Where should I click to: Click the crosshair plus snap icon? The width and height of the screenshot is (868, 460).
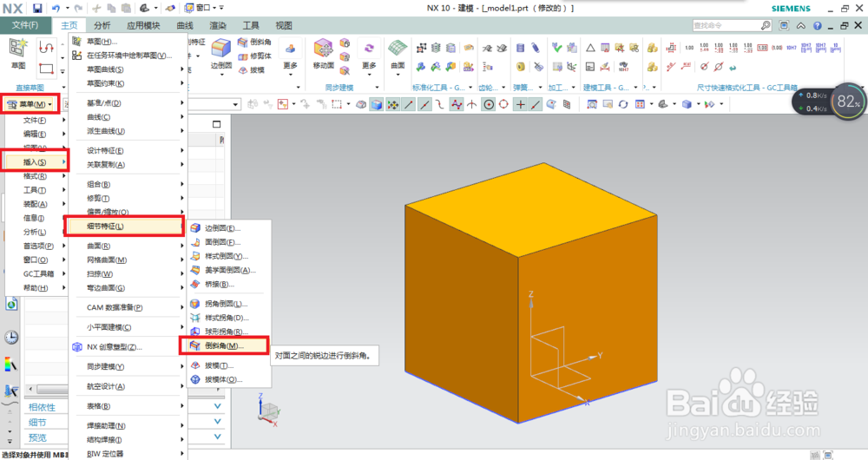point(520,104)
